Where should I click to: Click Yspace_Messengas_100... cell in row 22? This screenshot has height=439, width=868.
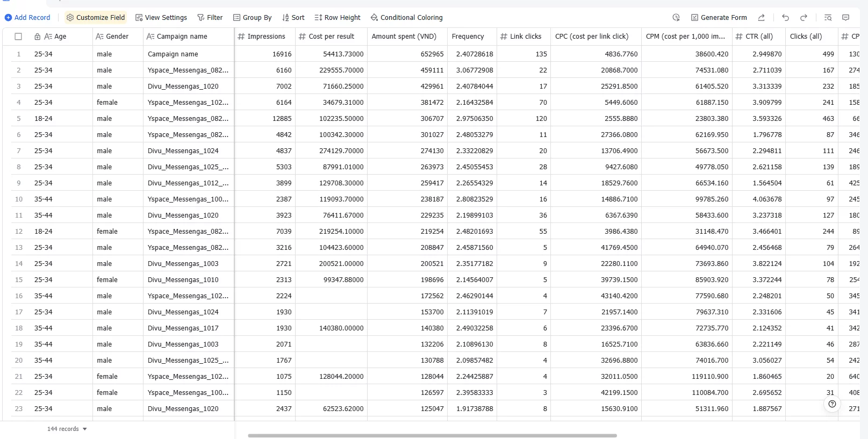pyautogui.click(x=189, y=392)
